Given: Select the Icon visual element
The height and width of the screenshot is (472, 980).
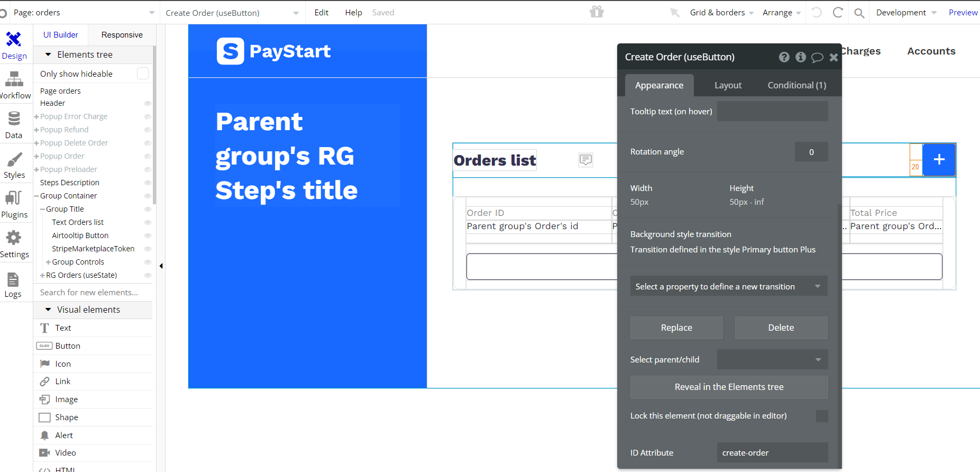Looking at the screenshot, I should [x=93, y=364].
